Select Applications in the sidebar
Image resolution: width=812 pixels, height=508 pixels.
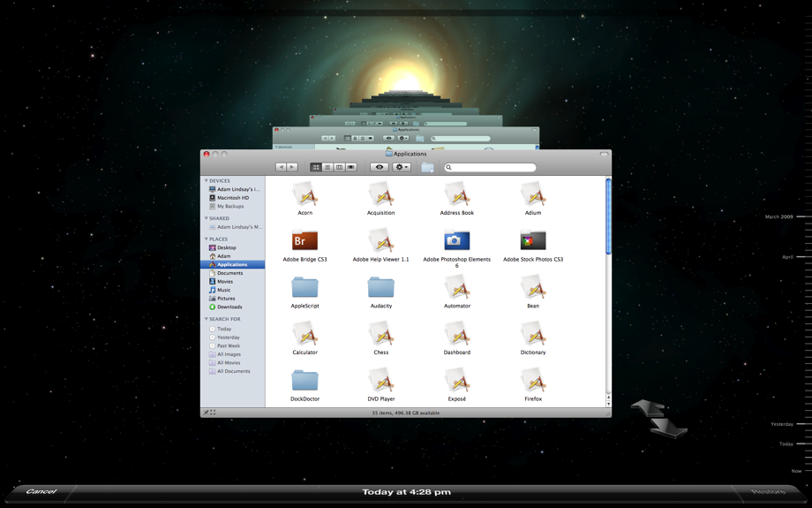[x=232, y=264]
